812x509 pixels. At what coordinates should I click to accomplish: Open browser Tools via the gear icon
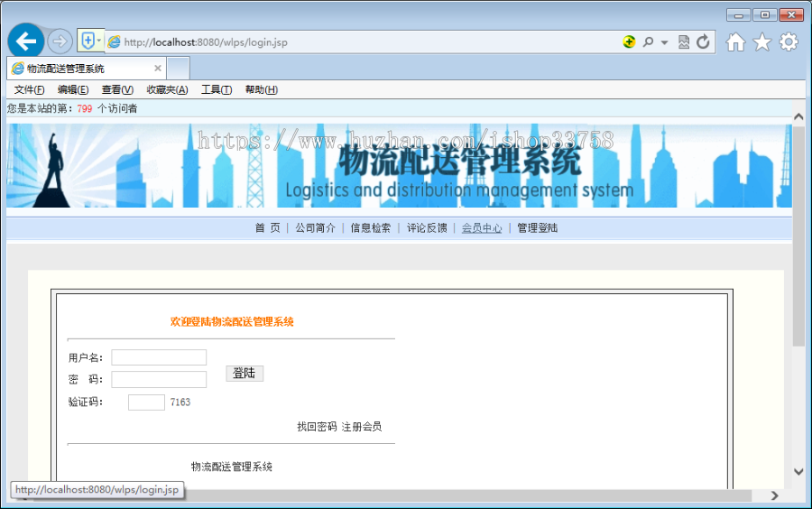click(789, 42)
